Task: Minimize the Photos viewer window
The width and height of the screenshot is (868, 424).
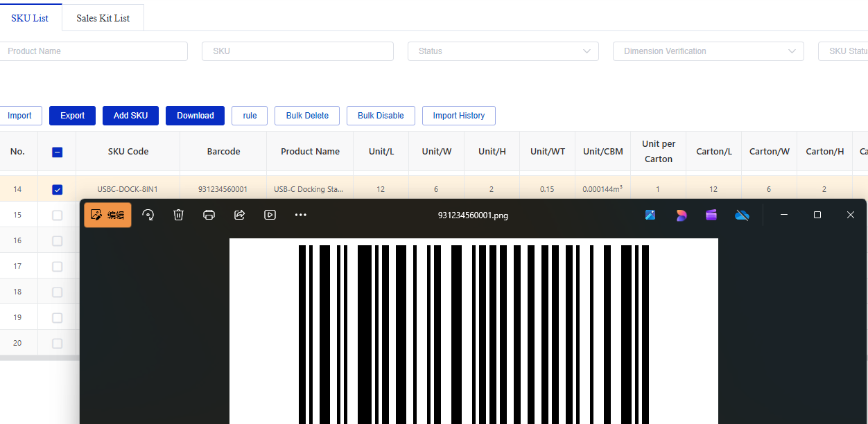Action: 784,215
